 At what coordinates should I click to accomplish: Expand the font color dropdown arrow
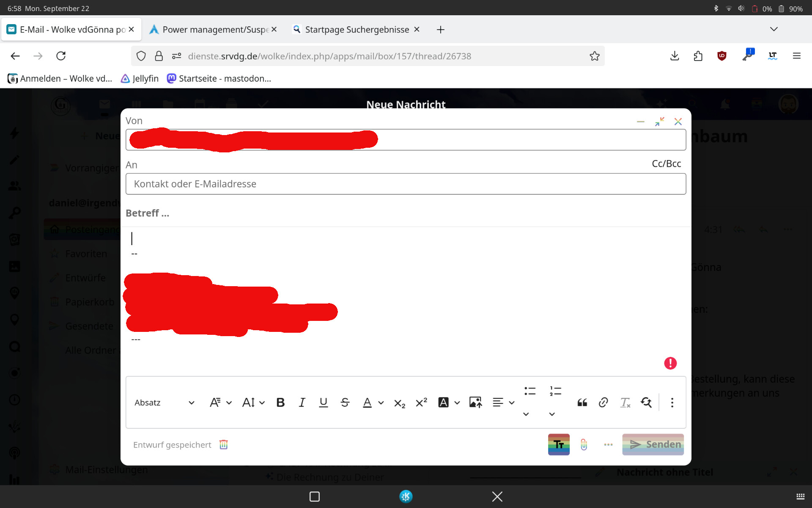pyautogui.click(x=381, y=403)
